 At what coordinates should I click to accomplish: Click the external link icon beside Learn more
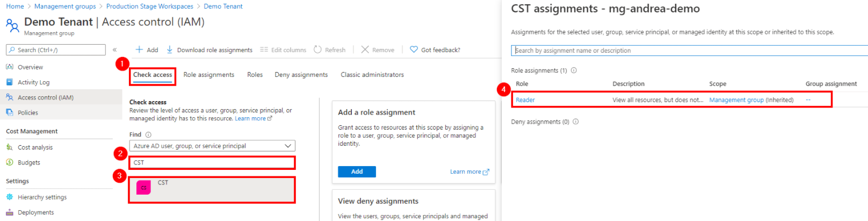[x=486, y=172]
